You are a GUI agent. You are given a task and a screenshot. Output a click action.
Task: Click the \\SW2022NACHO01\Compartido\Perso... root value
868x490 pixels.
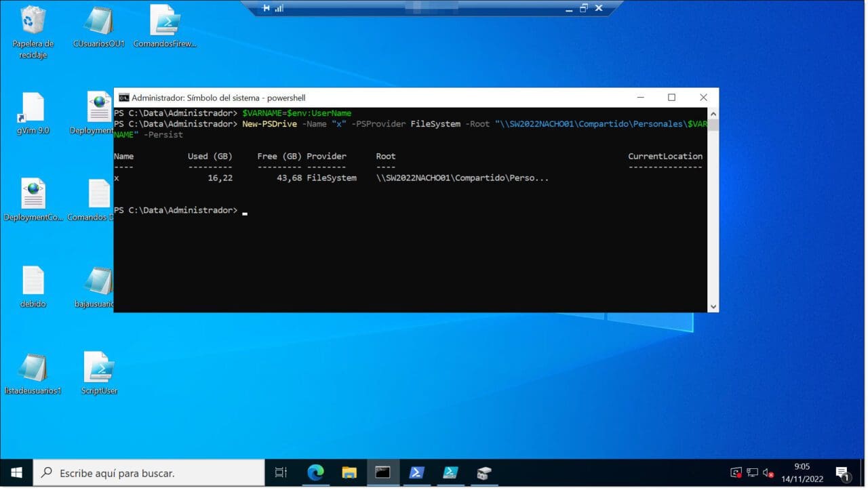[462, 178]
